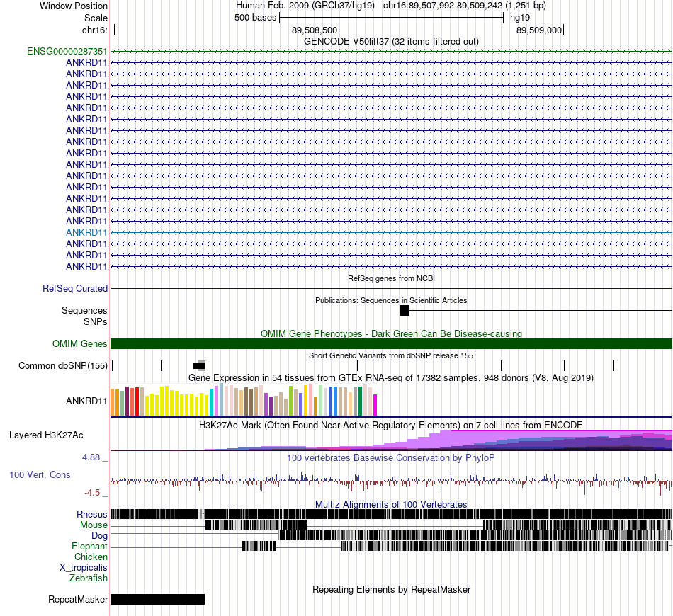Click 'Short Genetic Variants from dbSNP release 155'
This screenshot has width=673, height=616.
391,355
